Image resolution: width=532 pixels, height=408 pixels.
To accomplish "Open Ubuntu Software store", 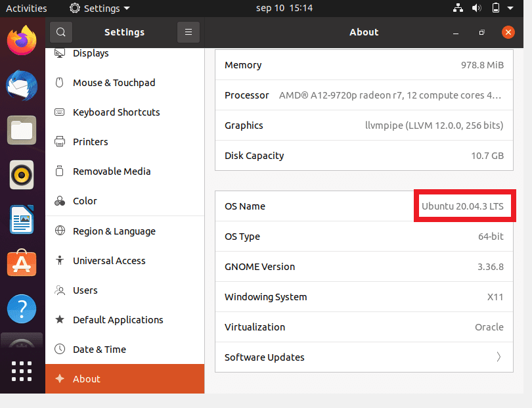I will point(22,263).
